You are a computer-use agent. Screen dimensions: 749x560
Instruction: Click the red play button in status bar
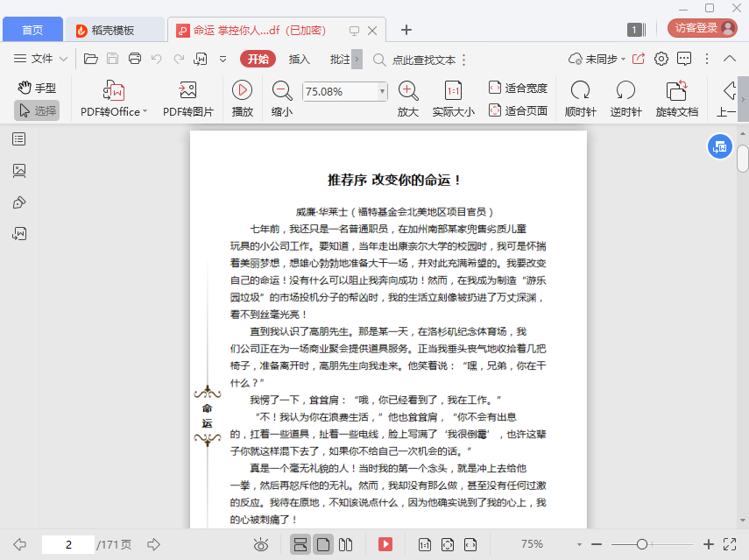click(385, 544)
